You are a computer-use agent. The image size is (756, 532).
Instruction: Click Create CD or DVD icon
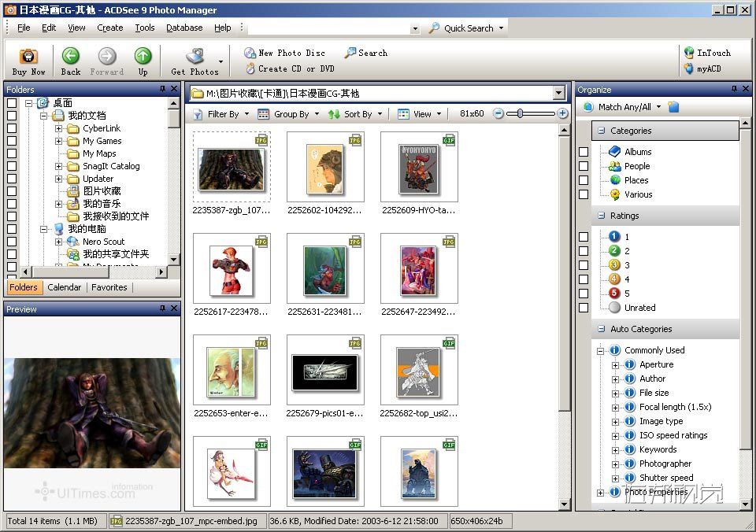[x=250, y=68]
